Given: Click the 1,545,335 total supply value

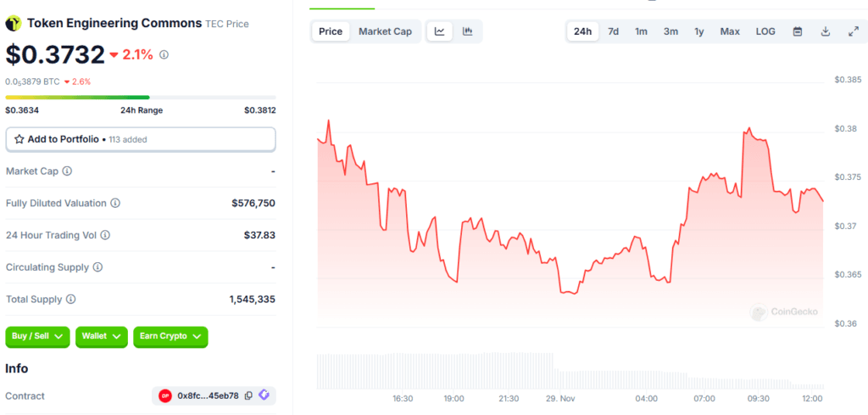Looking at the screenshot, I should [253, 300].
